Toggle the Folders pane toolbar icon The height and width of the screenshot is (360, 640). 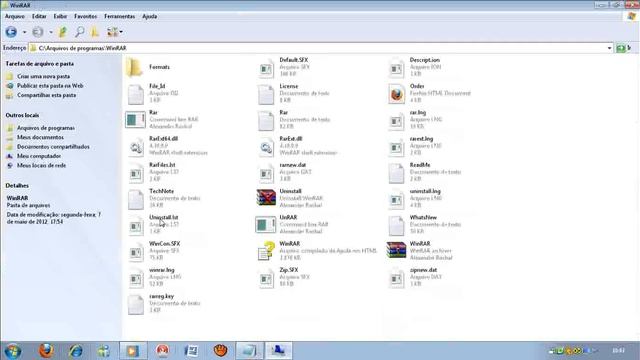95,32
